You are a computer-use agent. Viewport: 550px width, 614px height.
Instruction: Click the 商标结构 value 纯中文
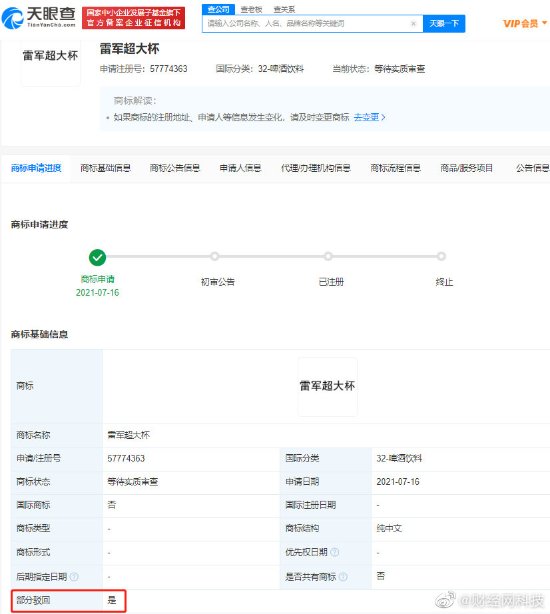click(x=389, y=528)
